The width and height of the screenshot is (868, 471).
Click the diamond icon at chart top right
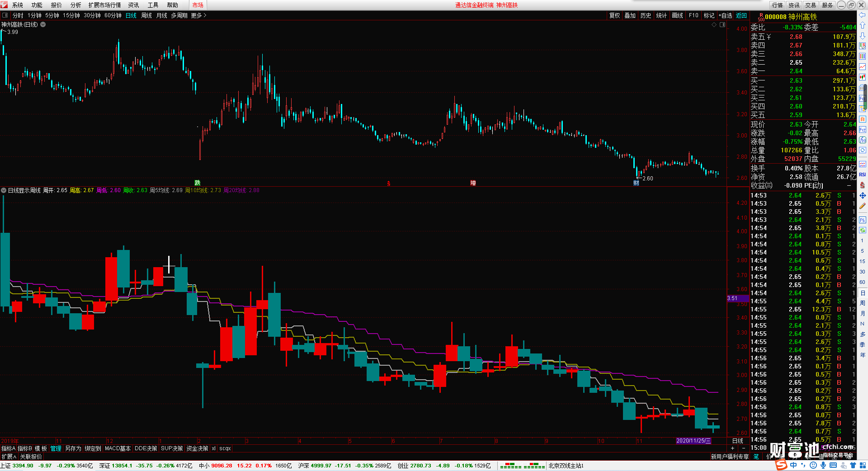tap(714, 25)
